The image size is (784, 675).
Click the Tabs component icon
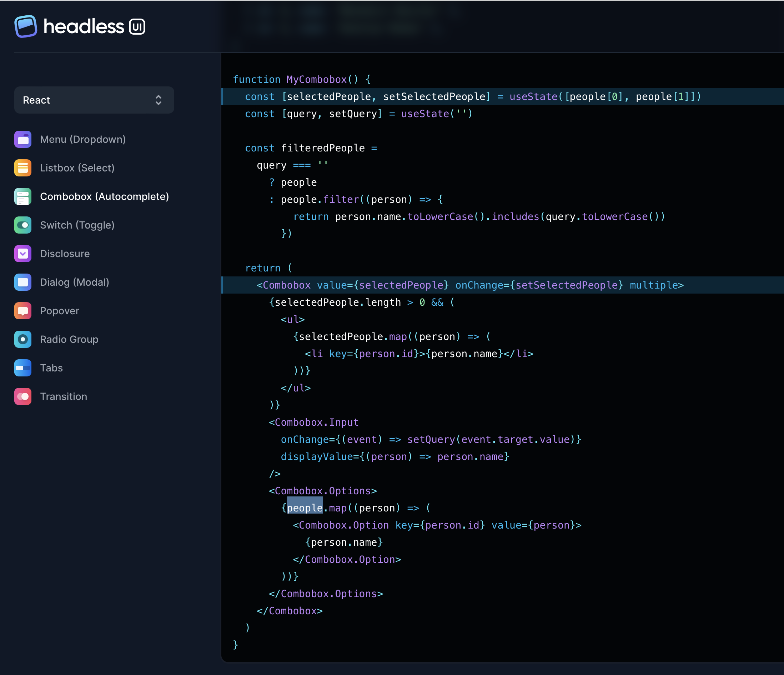(23, 367)
